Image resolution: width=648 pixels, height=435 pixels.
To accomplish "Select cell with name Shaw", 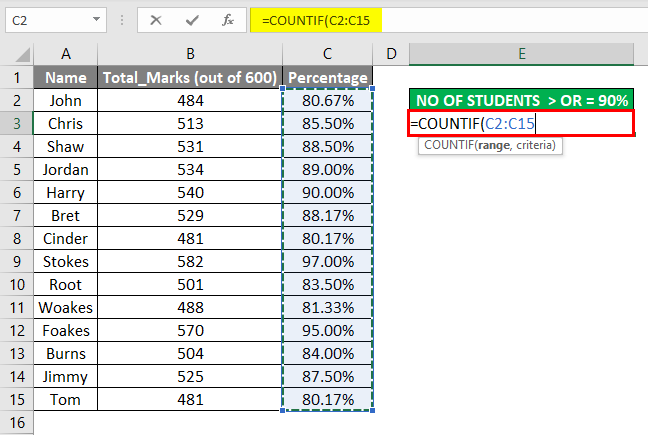I will pyautogui.click(x=66, y=146).
